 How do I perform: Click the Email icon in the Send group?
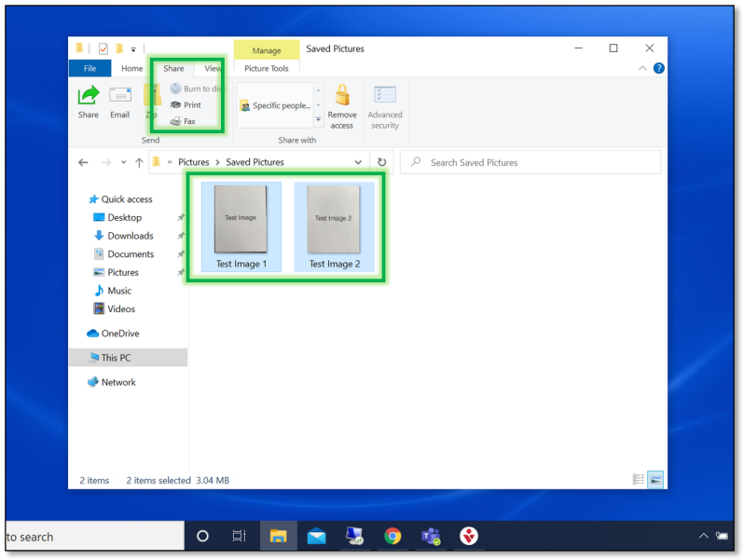coord(119,101)
